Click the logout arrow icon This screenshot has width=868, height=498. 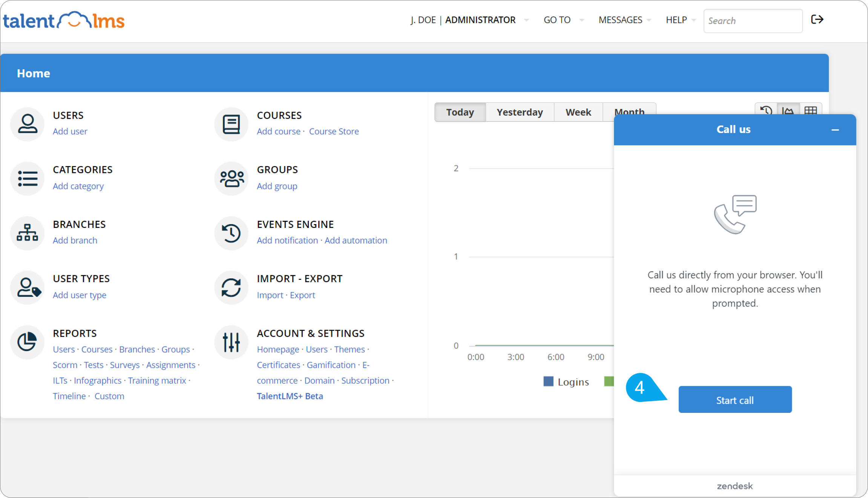(817, 20)
